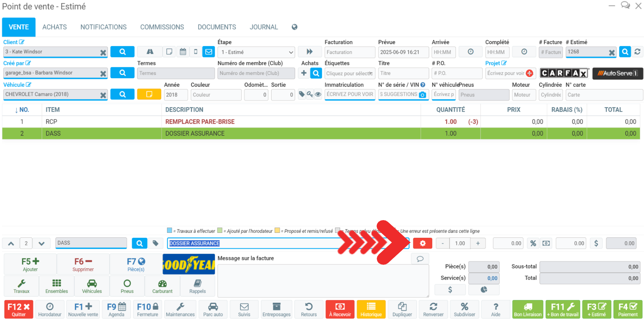Switch to the ACHATS tab
The image size is (644, 320).
(x=54, y=27)
